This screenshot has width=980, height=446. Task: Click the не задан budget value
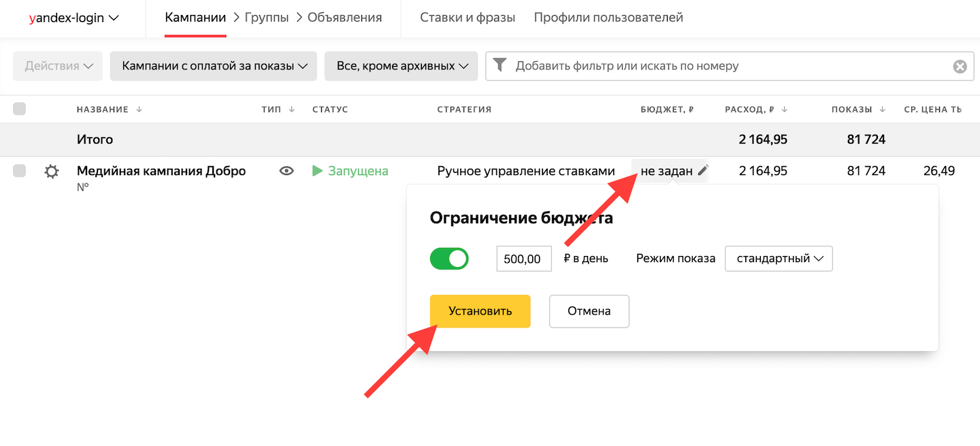click(x=666, y=172)
